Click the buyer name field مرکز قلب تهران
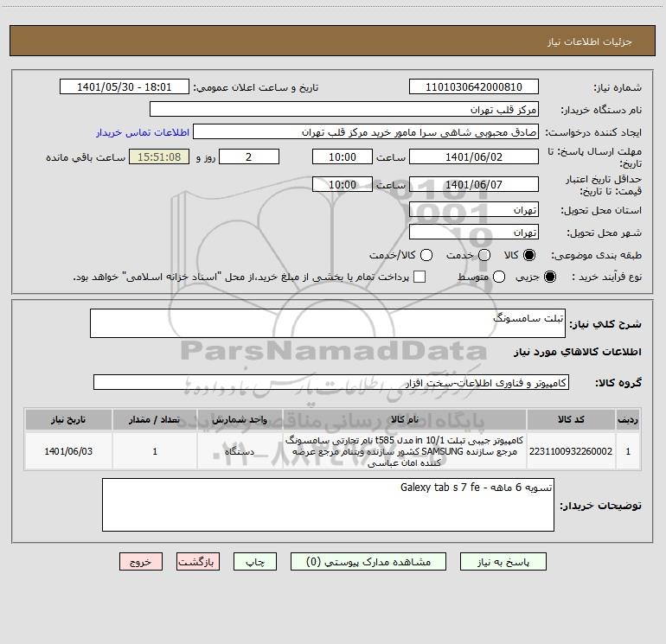 tap(344, 109)
